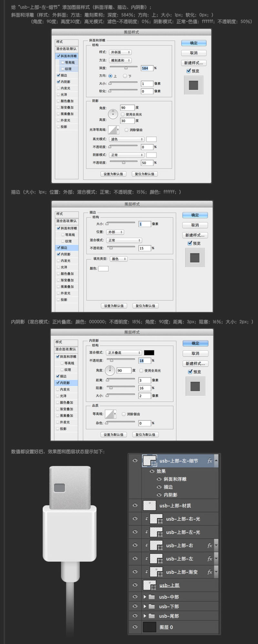This screenshot has height=644, width=258.
Task: Open the 等高线 contour picker in 内阴影 dialog
Action: pos(111,414)
